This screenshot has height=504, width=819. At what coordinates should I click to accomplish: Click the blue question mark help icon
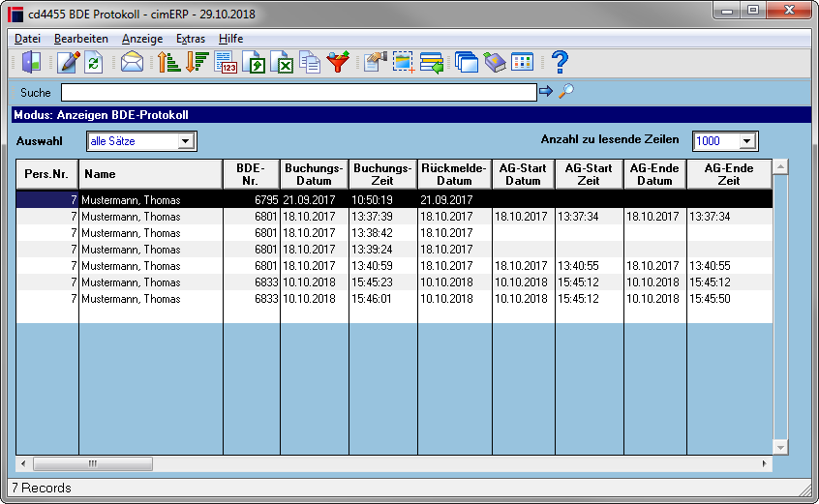click(560, 62)
